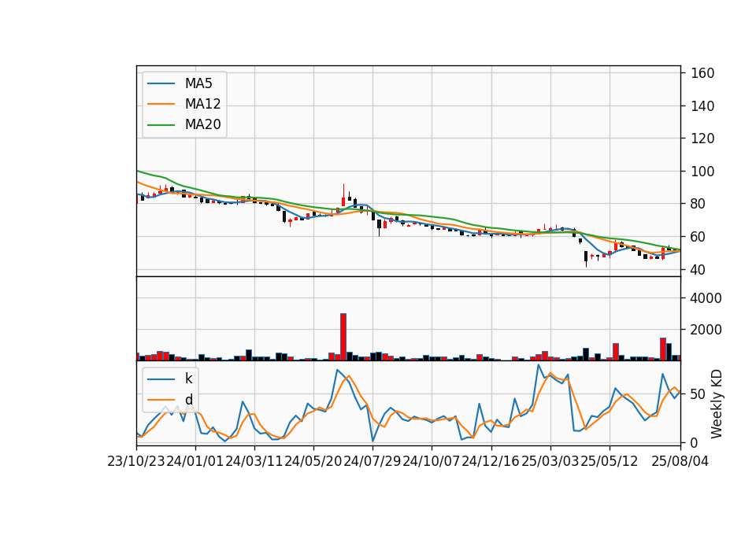Viewport: 756px width, 543px height.
Task: Click the Weekly KD axis title
Action: click(717, 404)
